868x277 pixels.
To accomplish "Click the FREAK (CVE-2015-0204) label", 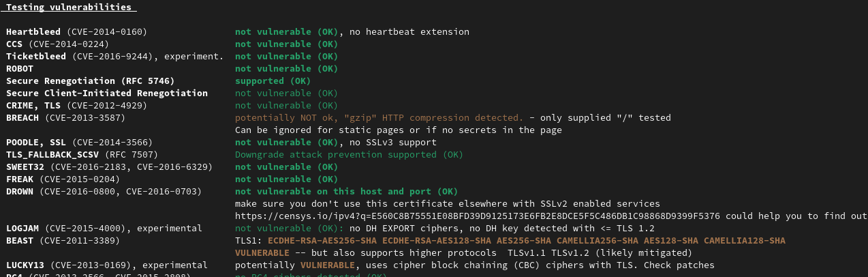I will click(71, 179).
